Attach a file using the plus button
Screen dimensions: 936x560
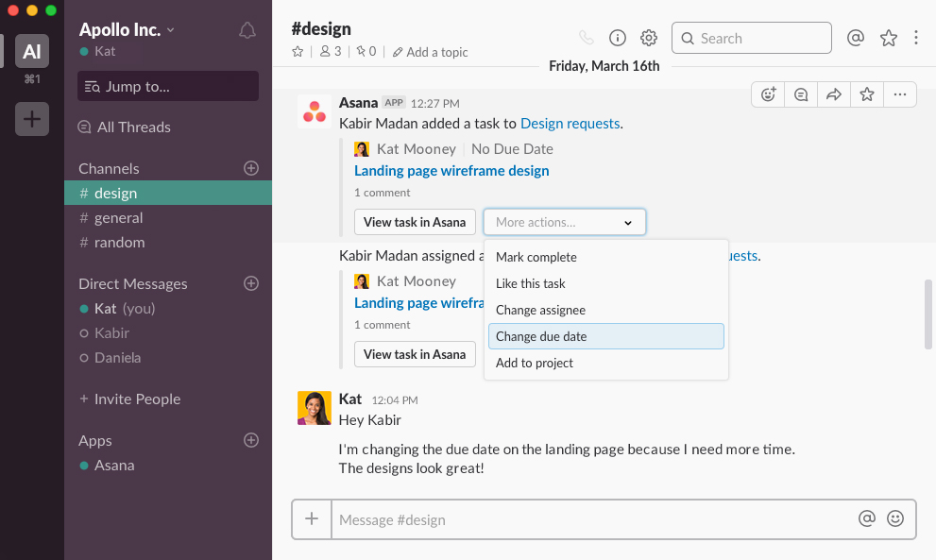(x=312, y=518)
